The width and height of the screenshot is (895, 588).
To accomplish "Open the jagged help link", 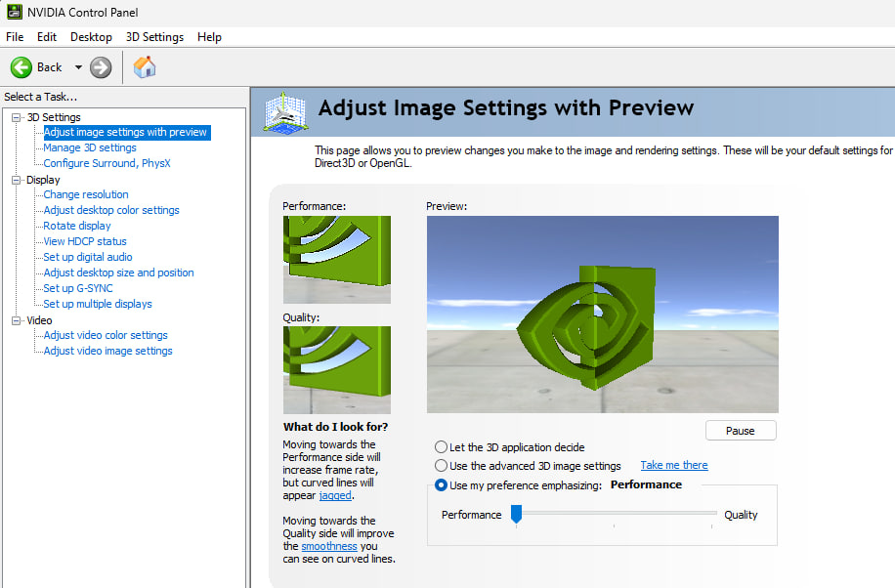I will (335, 495).
